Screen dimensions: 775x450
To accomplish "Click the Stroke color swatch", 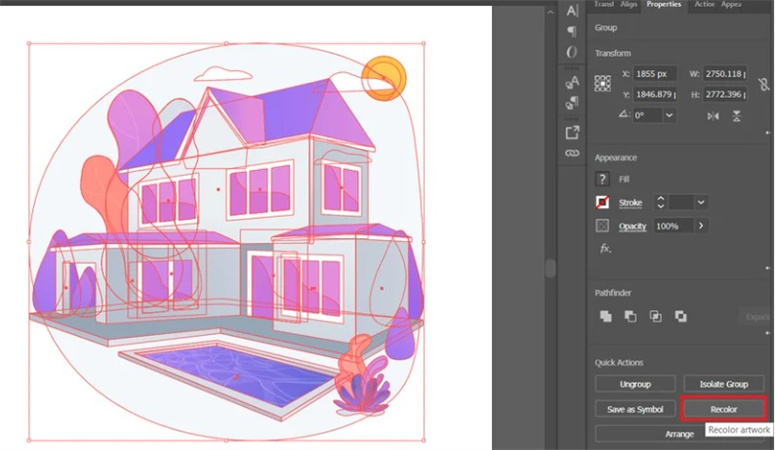I will pyautogui.click(x=602, y=202).
